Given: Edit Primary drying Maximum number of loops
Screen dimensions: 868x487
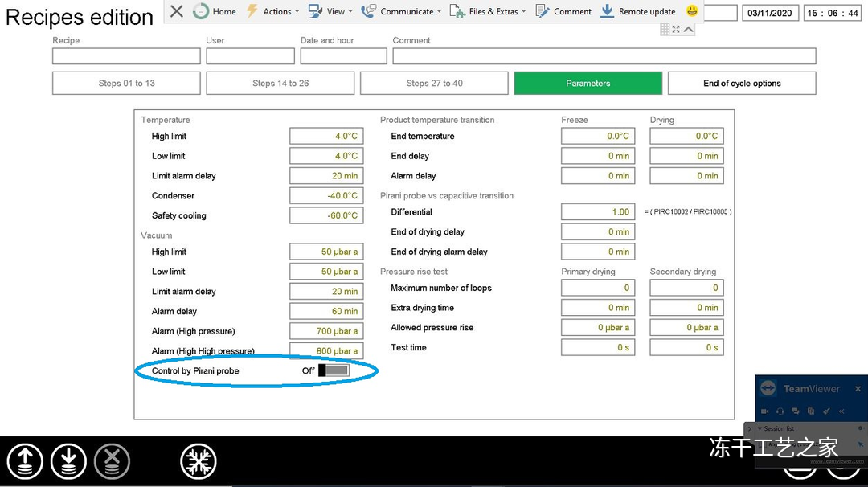Looking at the screenshot, I should [x=598, y=288].
